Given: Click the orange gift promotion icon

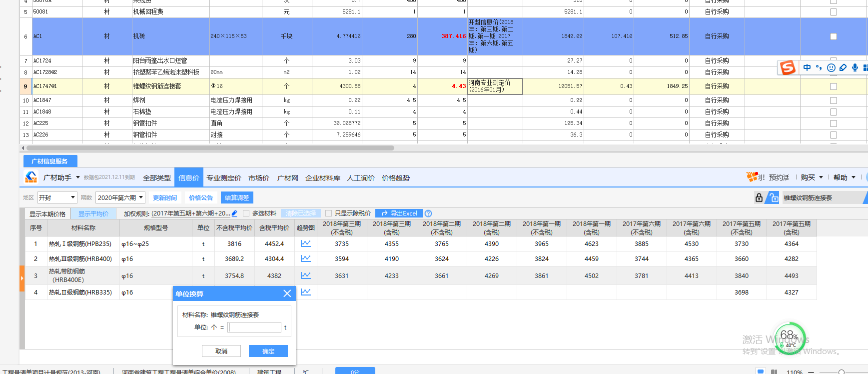Looking at the screenshot, I should click(x=752, y=176).
